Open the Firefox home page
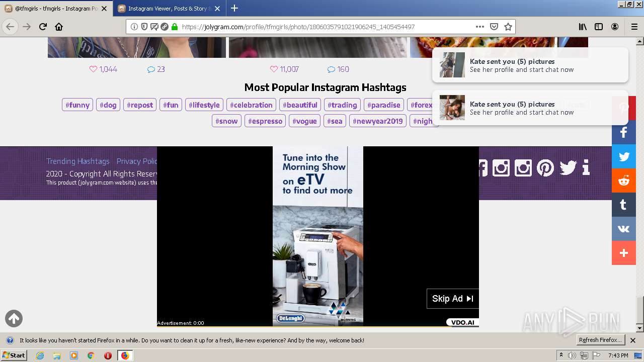 [x=59, y=27]
